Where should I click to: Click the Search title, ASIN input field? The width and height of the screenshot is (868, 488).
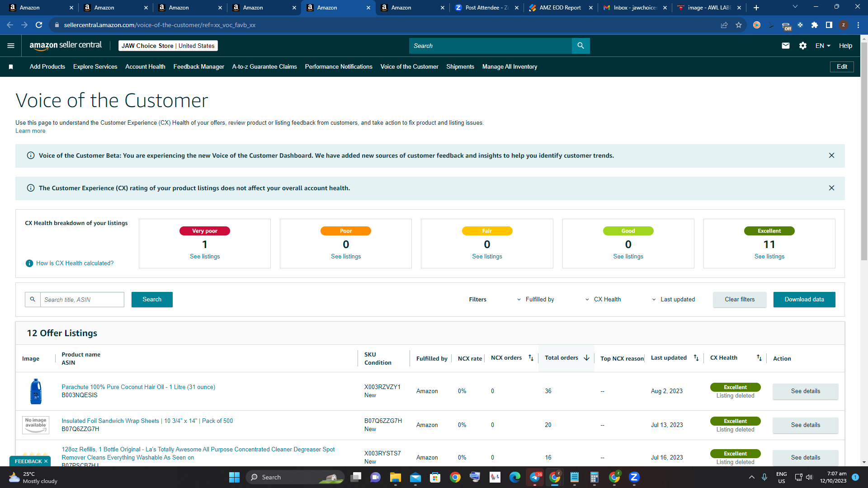click(82, 300)
